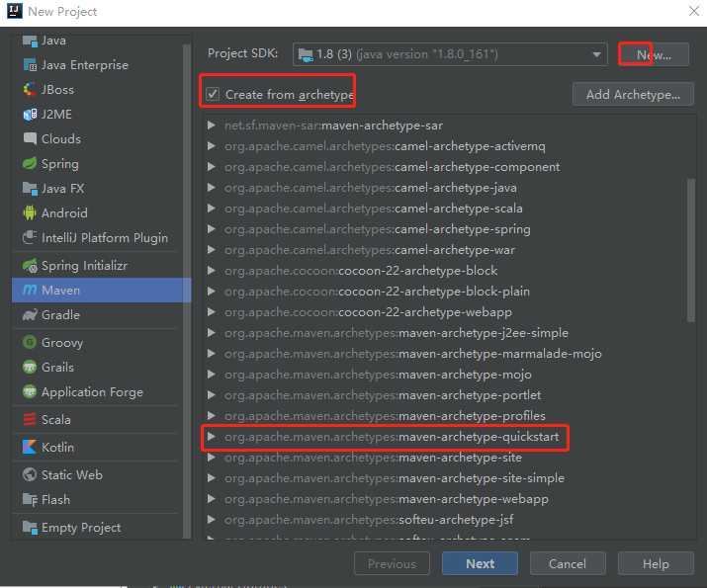This screenshot has width=707, height=588.
Task: Click the Groovy icon
Action: point(31,343)
